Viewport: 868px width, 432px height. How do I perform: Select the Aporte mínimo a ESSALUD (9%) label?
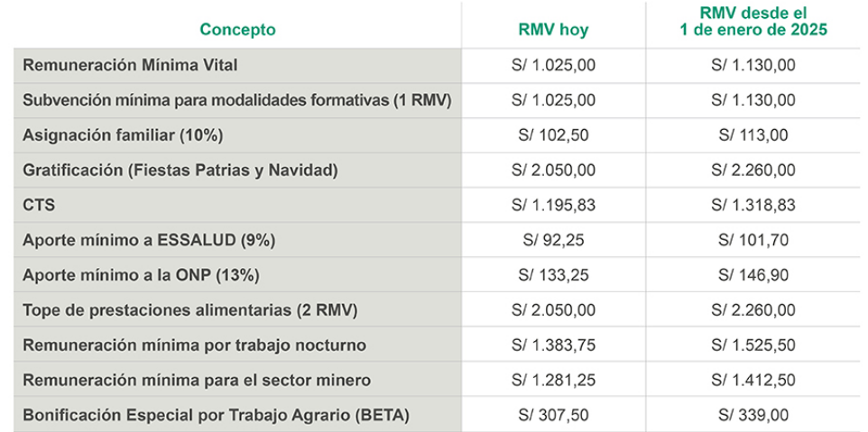point(149,240)
